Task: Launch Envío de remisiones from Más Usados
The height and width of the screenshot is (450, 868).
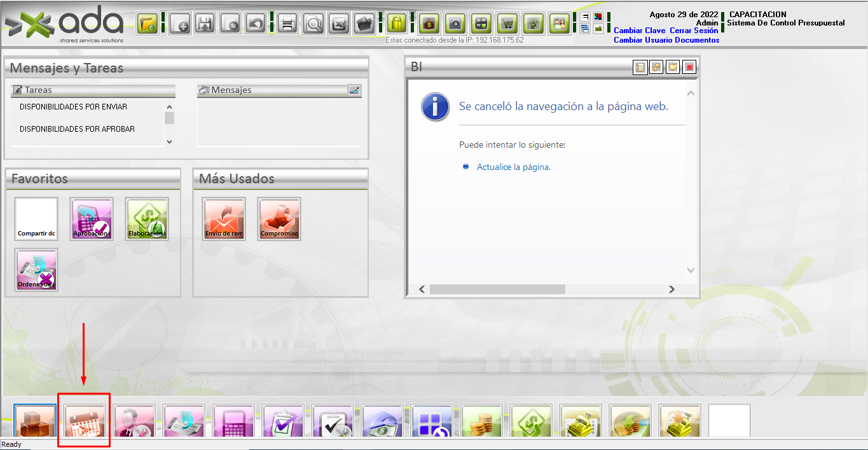Action: [224, 219]
